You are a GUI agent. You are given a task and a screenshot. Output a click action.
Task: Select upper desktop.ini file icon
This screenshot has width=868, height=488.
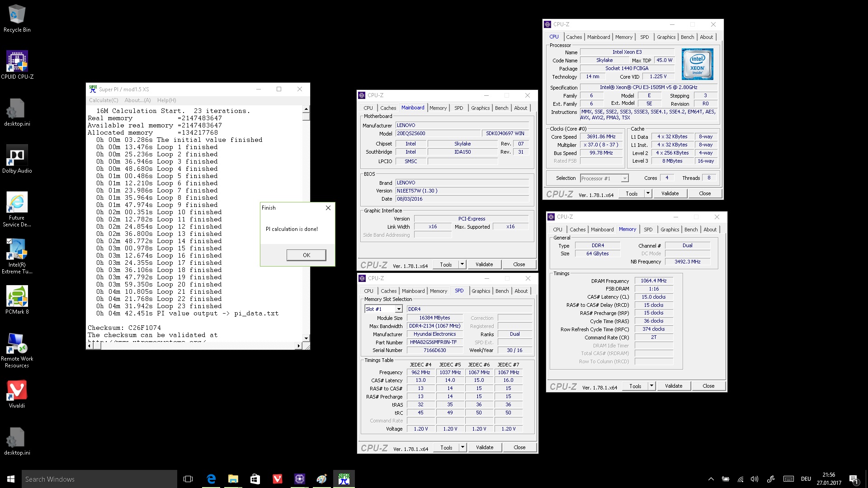pos(17,113)
